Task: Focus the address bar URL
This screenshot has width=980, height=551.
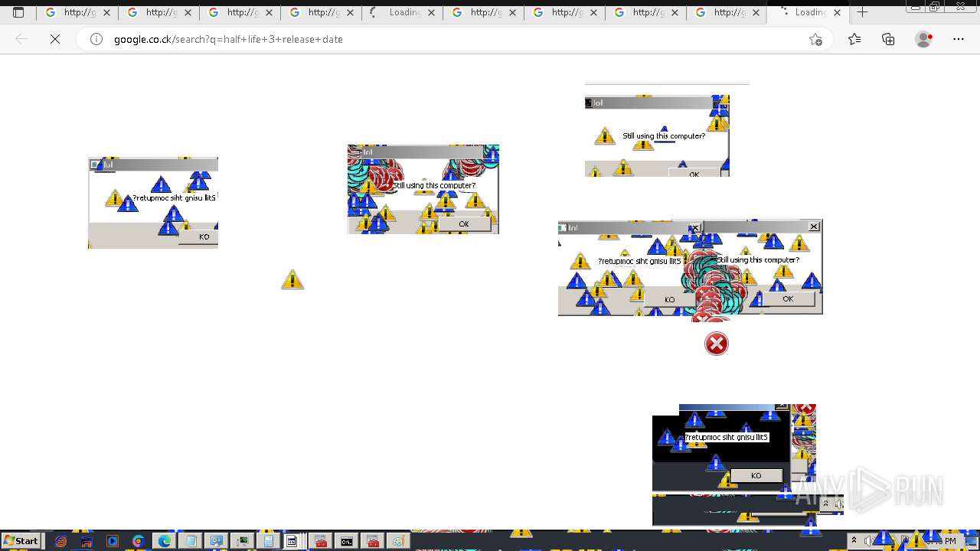Action: tap(228, 39)
